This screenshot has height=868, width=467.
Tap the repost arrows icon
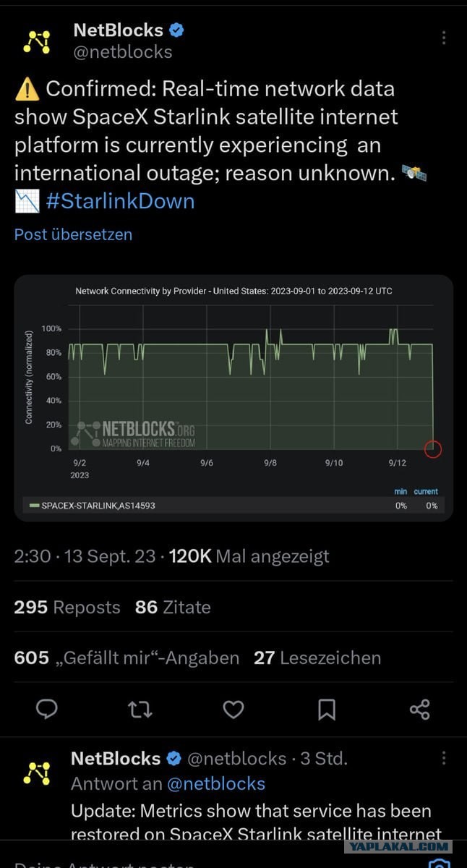tap(140, 709)
